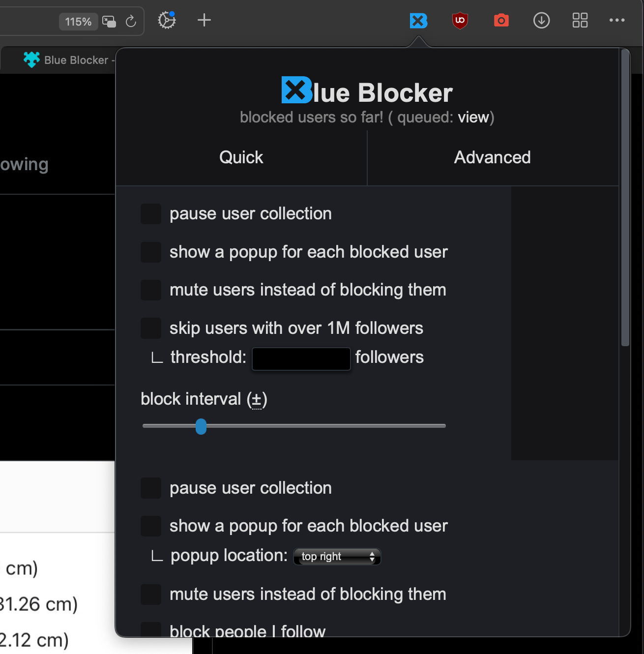Click the 115% zoom level indicator
This screenshot has height=654, width=644.
(78, 22)
